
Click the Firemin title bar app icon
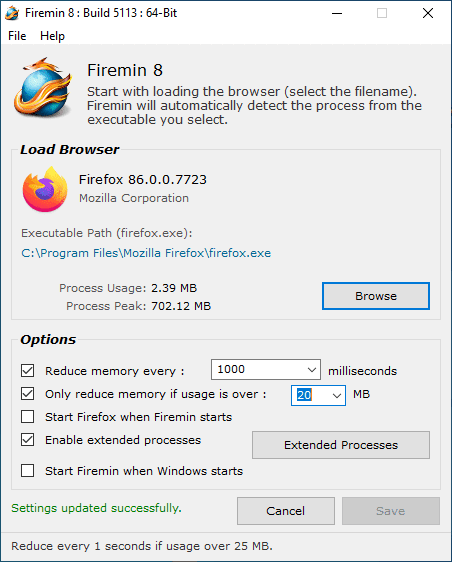pyautogui.click(x=12, y=13)
